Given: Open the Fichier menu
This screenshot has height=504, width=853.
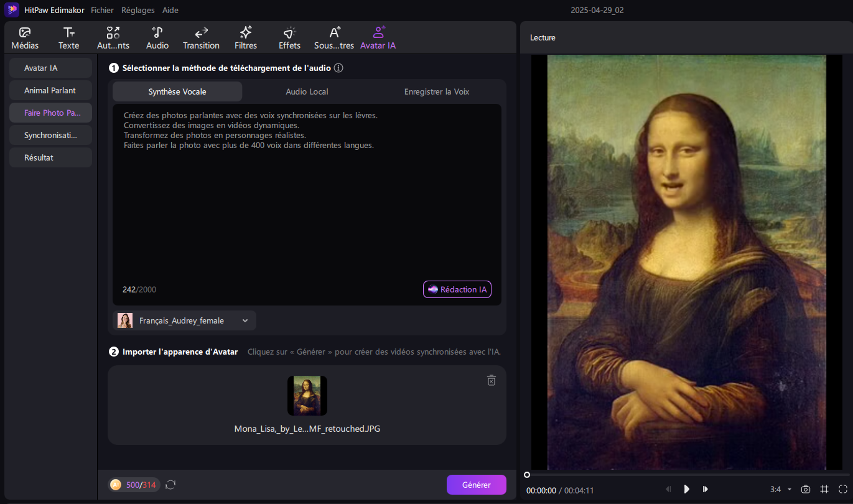Looking at the screenshot, I should coord(102,11).
